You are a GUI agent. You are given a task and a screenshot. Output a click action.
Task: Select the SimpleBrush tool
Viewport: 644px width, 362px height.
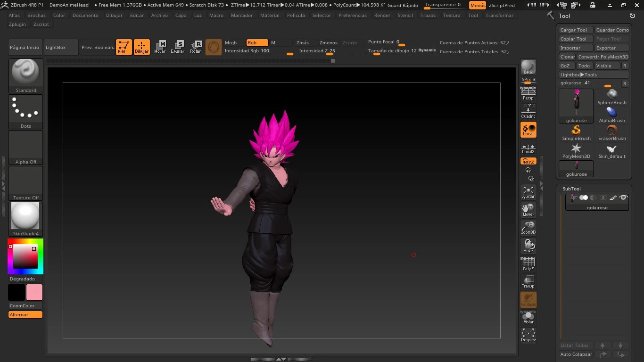[x=576, y=132]
